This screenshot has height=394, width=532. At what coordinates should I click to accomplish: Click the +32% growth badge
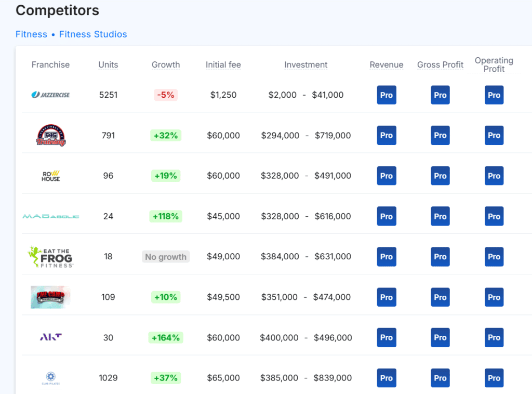click(x=166, y=136)
